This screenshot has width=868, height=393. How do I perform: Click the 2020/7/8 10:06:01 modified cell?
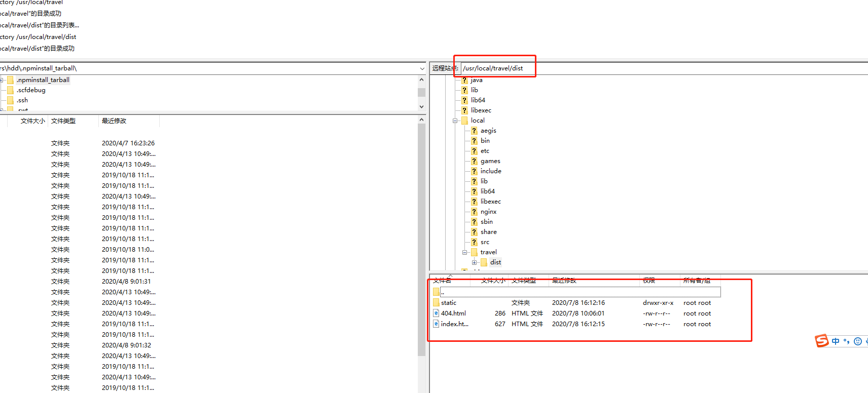[578, 313]
